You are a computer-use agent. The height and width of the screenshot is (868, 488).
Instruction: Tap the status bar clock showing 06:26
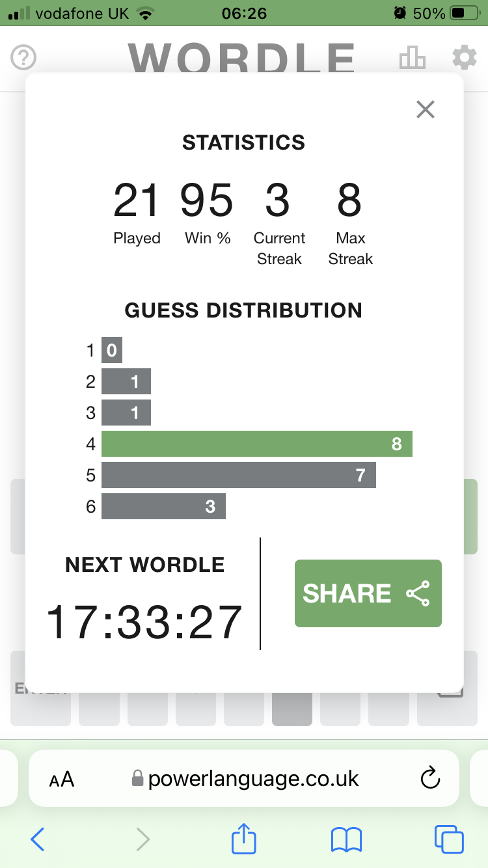[245, 13]
